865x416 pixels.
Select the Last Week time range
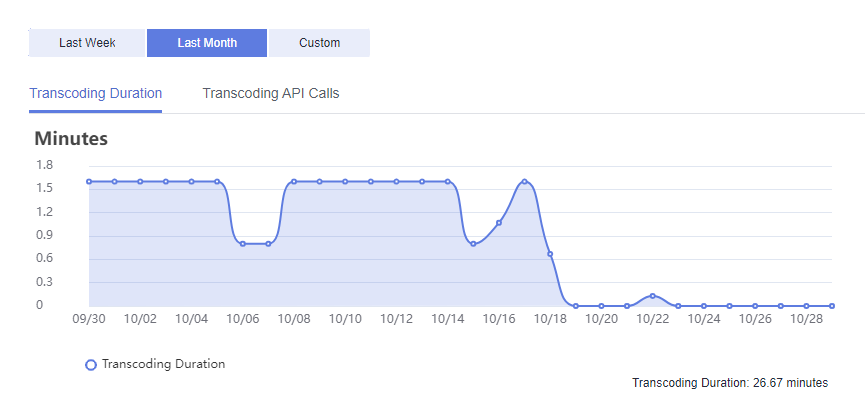(87, 43)
